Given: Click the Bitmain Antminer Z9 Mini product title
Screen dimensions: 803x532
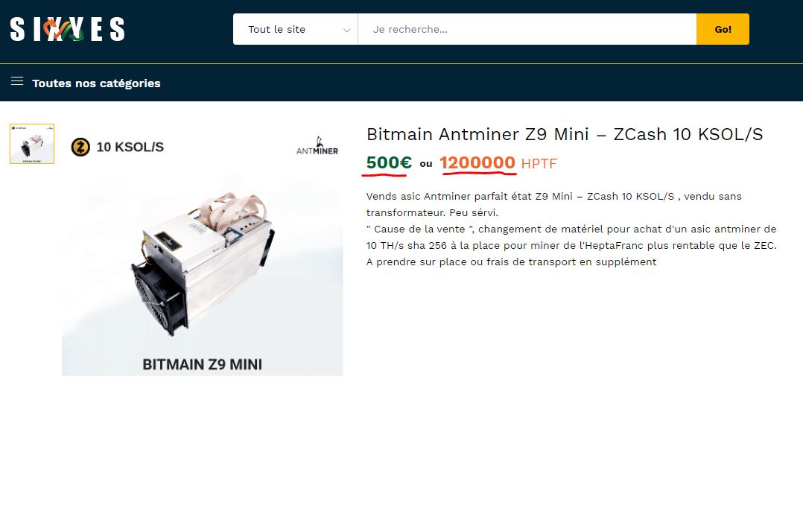Looking at the screenshot, I should click(564, 134).
